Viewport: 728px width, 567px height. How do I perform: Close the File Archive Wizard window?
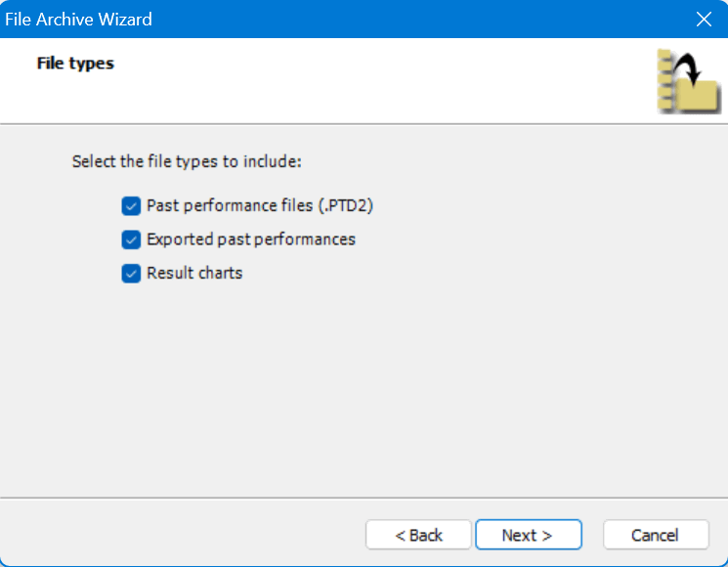(704, 20)
